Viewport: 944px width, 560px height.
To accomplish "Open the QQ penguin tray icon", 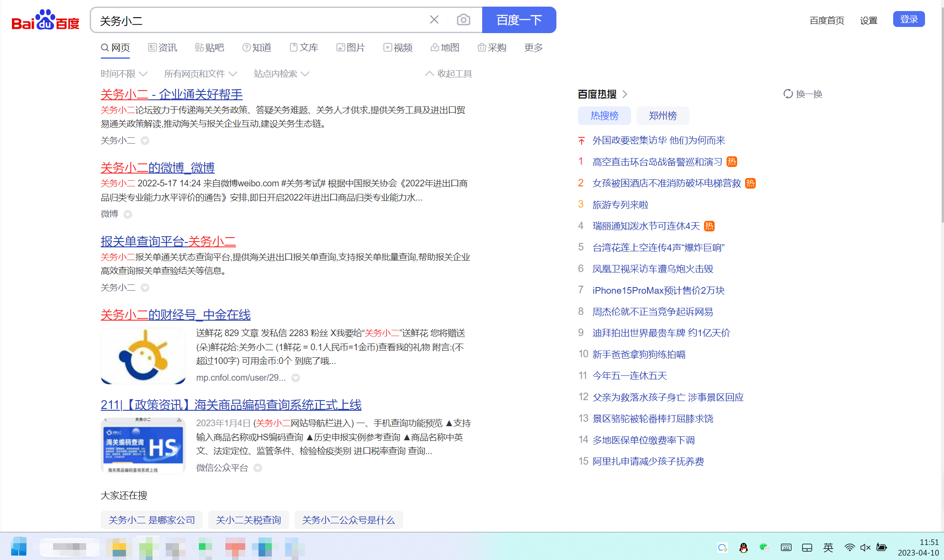I will coord(743,548).
